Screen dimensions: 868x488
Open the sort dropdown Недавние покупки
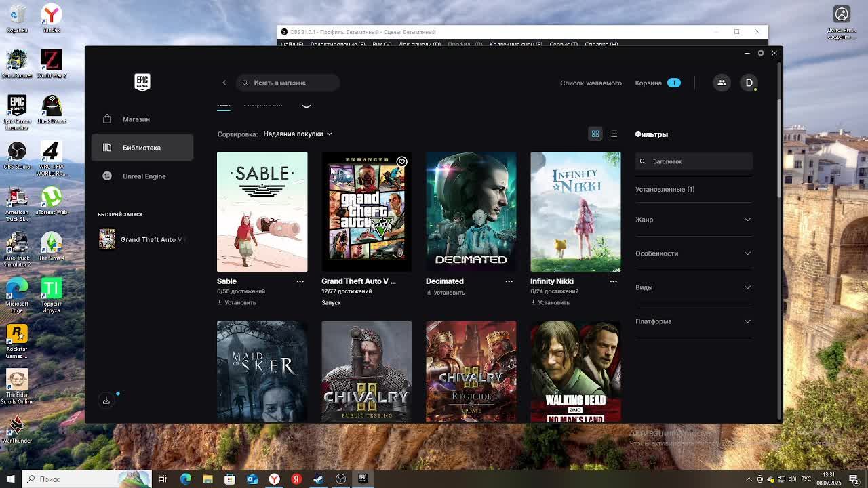pos(298,134)
